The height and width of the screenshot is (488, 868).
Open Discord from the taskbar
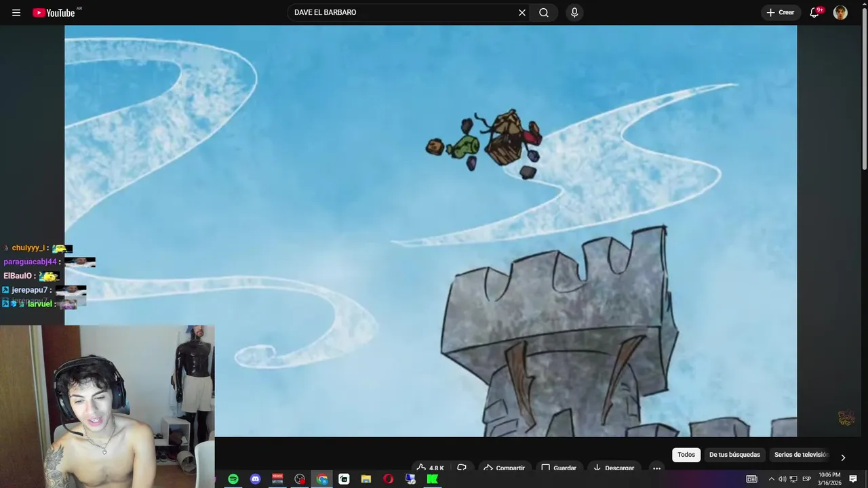[x=256, y=479]
